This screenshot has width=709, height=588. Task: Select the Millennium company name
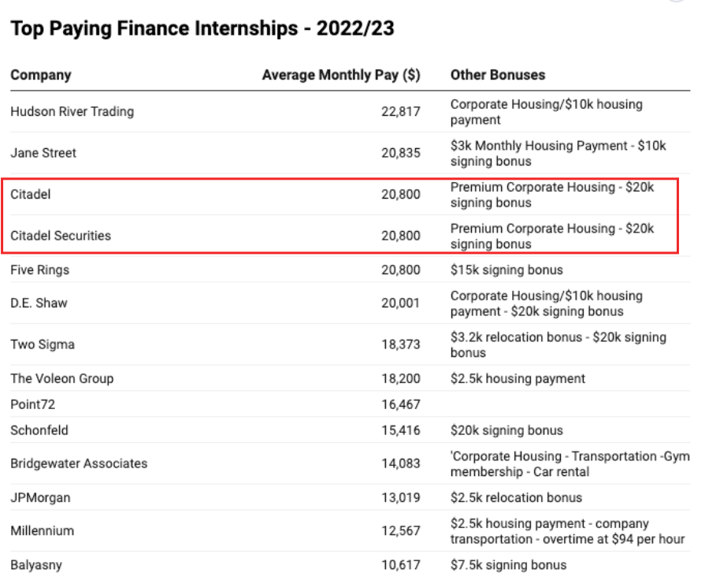click(x=42, y=530)
